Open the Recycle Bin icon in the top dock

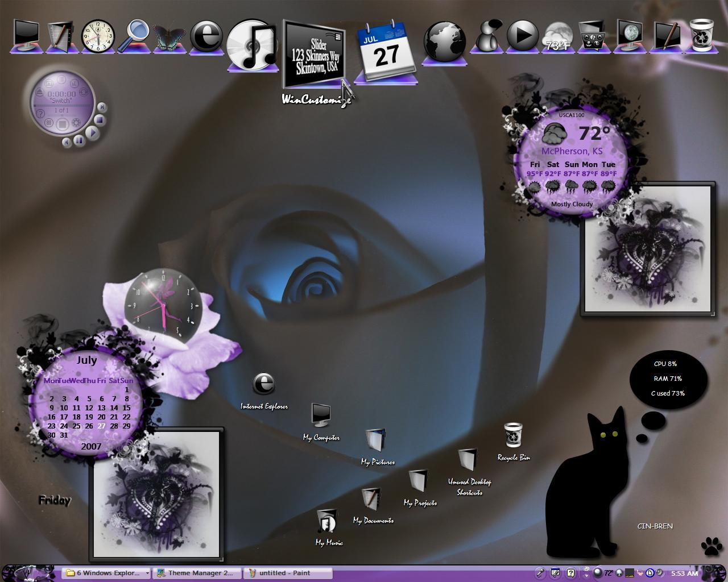(702, 35)
